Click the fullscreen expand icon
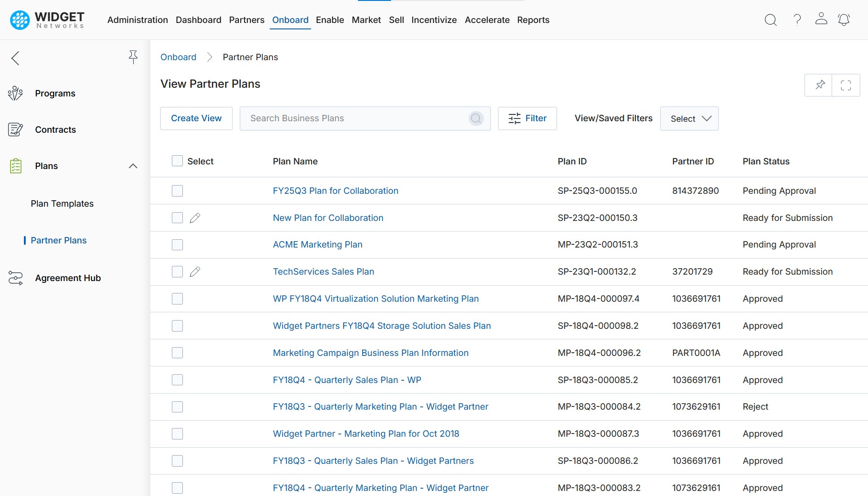The width and height of the screenshot is (868, 496). coord(845,85)
